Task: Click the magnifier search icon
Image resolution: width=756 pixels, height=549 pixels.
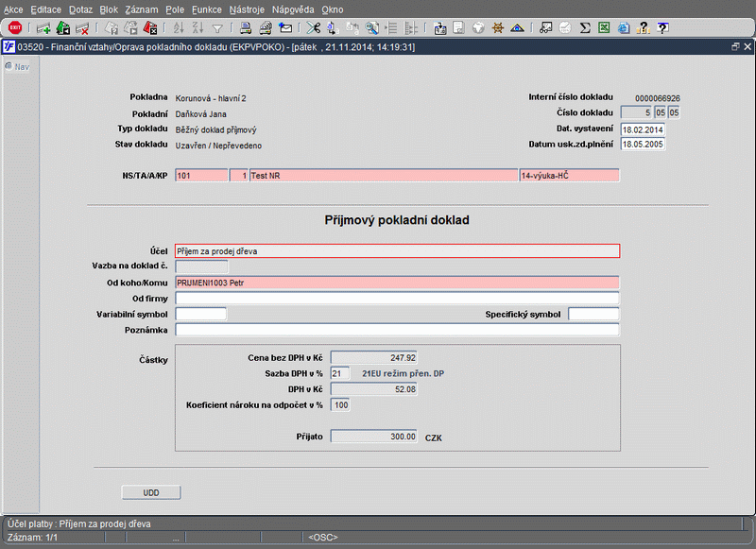Action: pyautogui.click(x=371, y=28)
